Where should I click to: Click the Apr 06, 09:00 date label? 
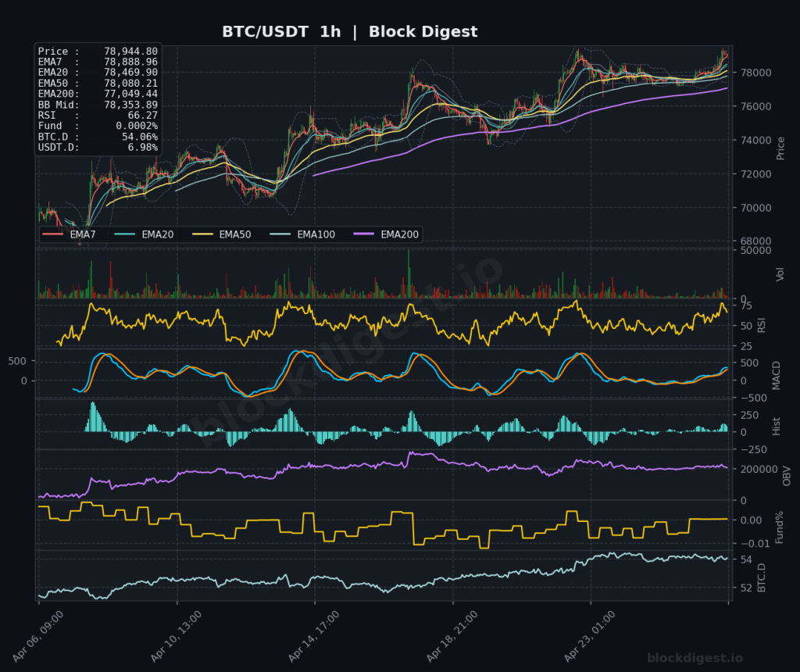coord(38,636)
